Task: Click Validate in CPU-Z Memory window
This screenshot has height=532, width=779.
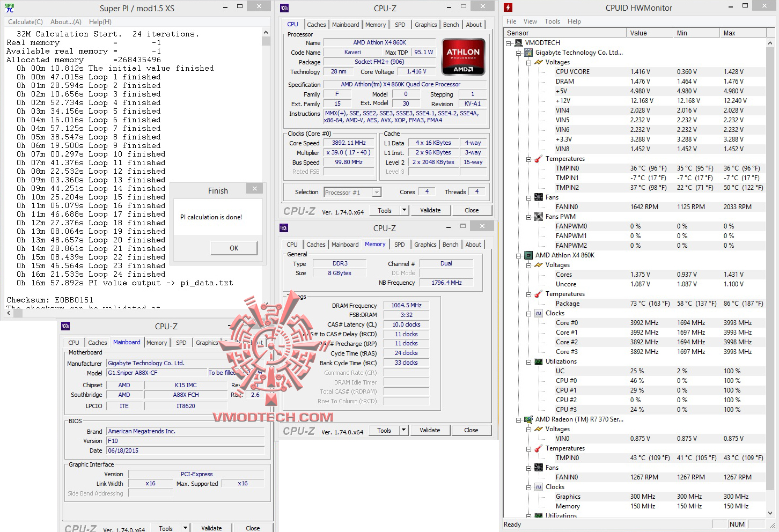Action: (430, 430)
